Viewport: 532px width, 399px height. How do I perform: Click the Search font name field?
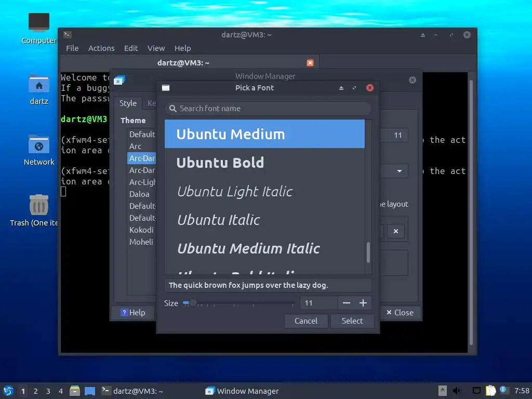pos(268,109)
